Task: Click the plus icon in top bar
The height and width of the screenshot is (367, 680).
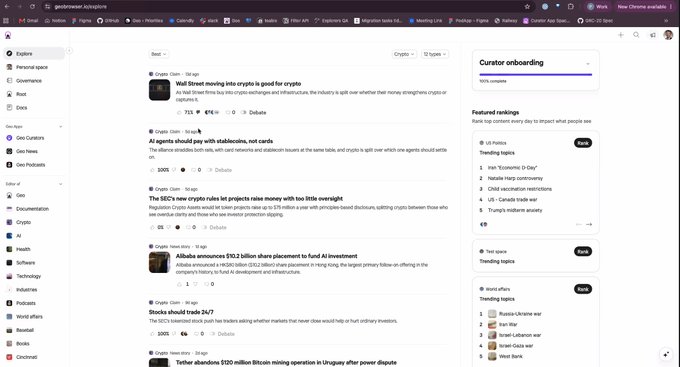Action: point(621,35)
